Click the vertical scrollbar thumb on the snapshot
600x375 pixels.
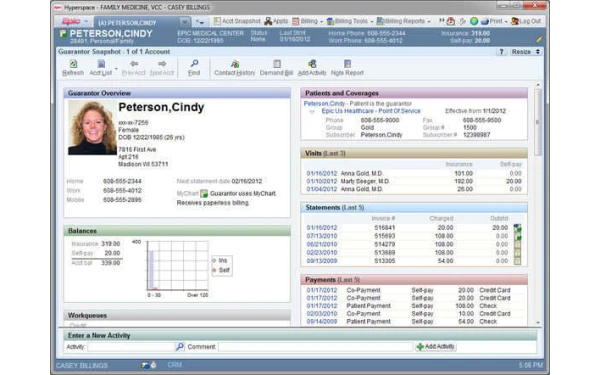point(538,122)
